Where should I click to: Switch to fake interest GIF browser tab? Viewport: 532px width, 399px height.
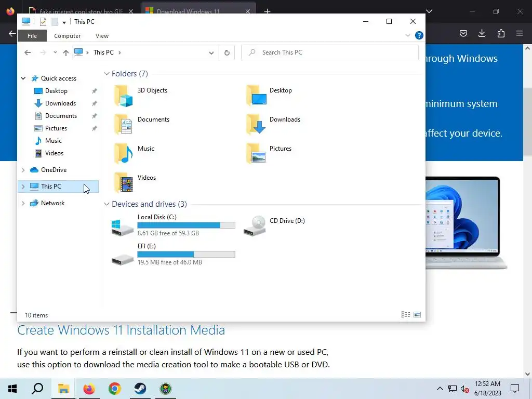click(81, 11)
